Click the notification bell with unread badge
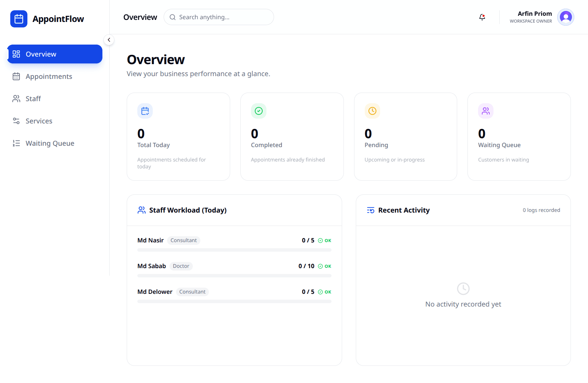 tap(482, 17)
